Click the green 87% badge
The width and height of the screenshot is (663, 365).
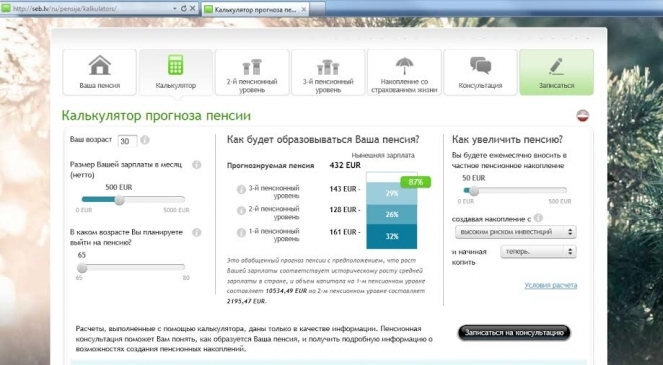click(x=416, y=182)
